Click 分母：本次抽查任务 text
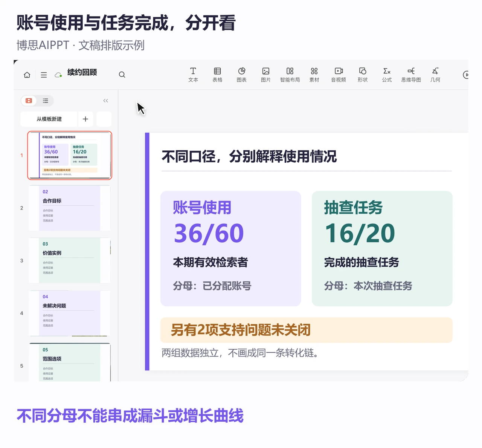 [368, 286]
